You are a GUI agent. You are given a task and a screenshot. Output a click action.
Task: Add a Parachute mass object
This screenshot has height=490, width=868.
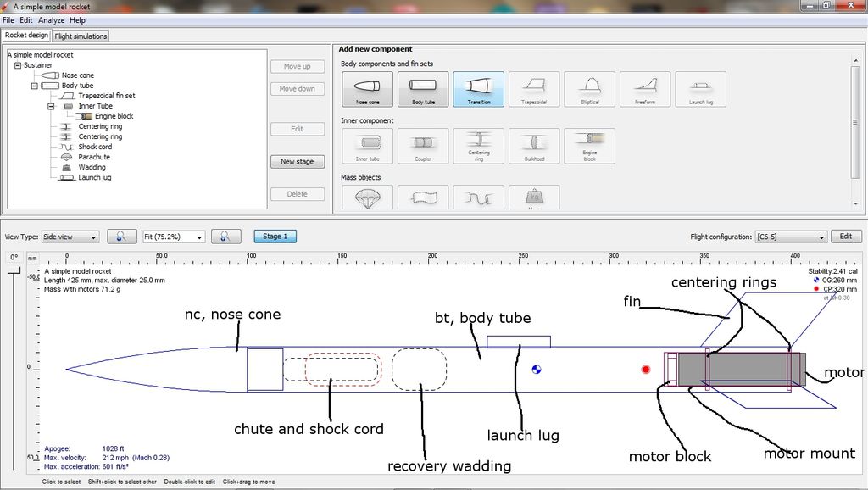368,198
